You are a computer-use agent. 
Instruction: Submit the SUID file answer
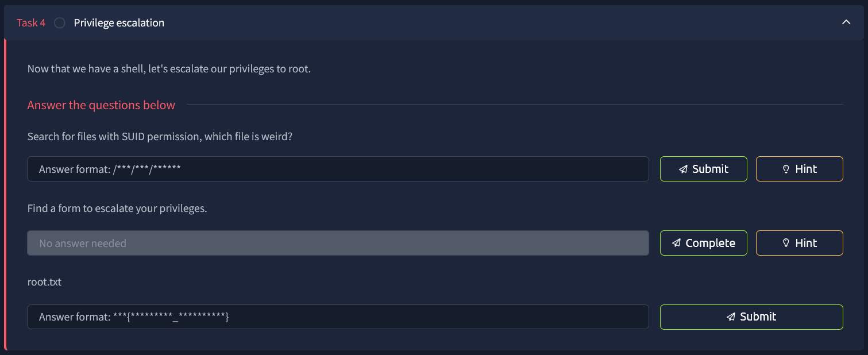point(703,169)
